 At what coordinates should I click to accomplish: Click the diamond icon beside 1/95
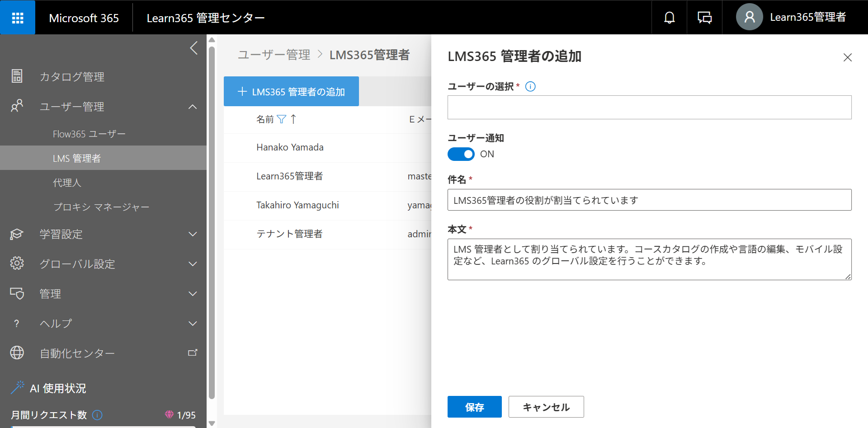pos(169,414)
